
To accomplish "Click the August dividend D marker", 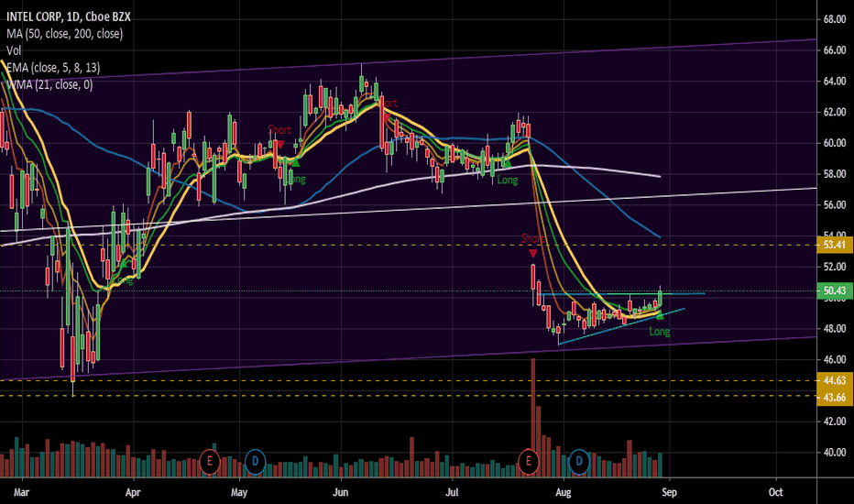I will 579,462.
